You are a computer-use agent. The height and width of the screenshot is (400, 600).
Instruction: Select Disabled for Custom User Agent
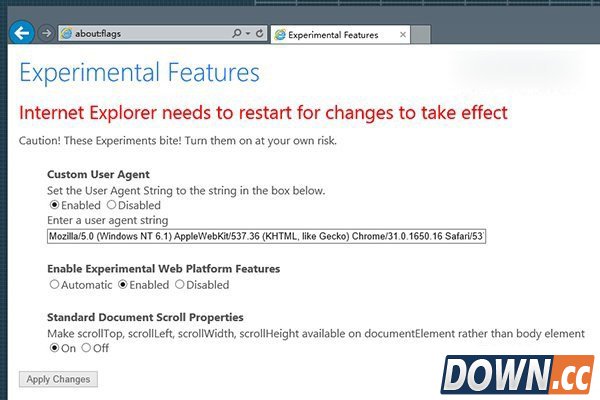pyautogui.click(x=111, y=205)
